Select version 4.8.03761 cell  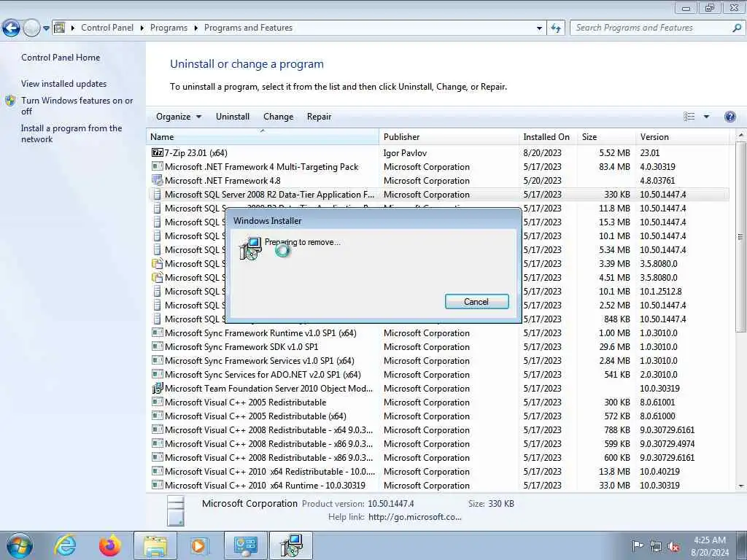click(657, 181)
